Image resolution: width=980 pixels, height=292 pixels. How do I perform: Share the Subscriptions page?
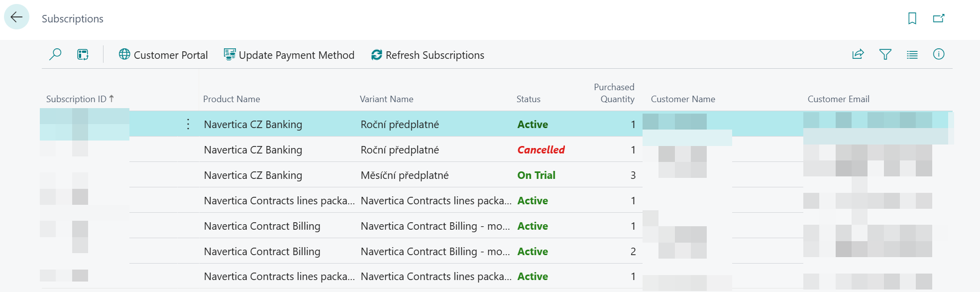click(x=858, y=55)
